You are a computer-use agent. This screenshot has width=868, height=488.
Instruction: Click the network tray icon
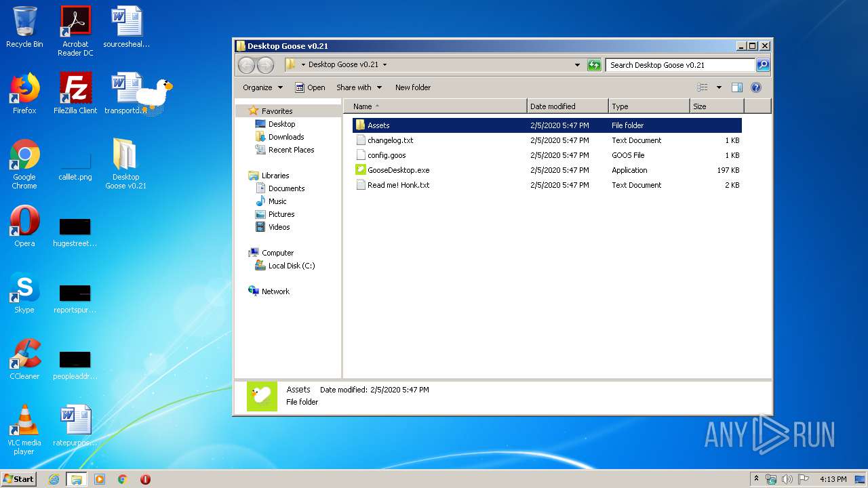[771, 479]
